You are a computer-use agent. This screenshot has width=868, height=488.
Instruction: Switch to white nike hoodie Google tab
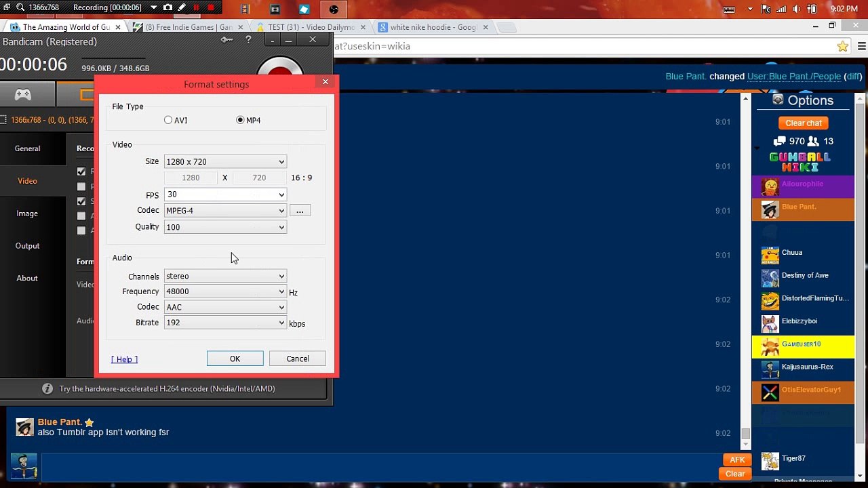(x=433, y=27)
